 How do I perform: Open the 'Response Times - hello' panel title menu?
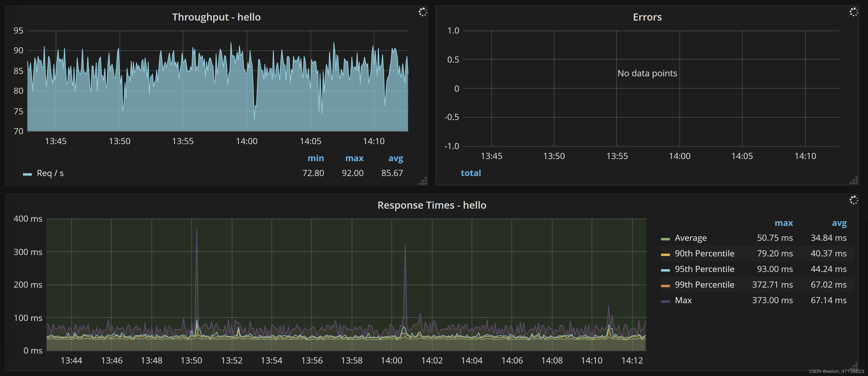(x=432, y=205)
